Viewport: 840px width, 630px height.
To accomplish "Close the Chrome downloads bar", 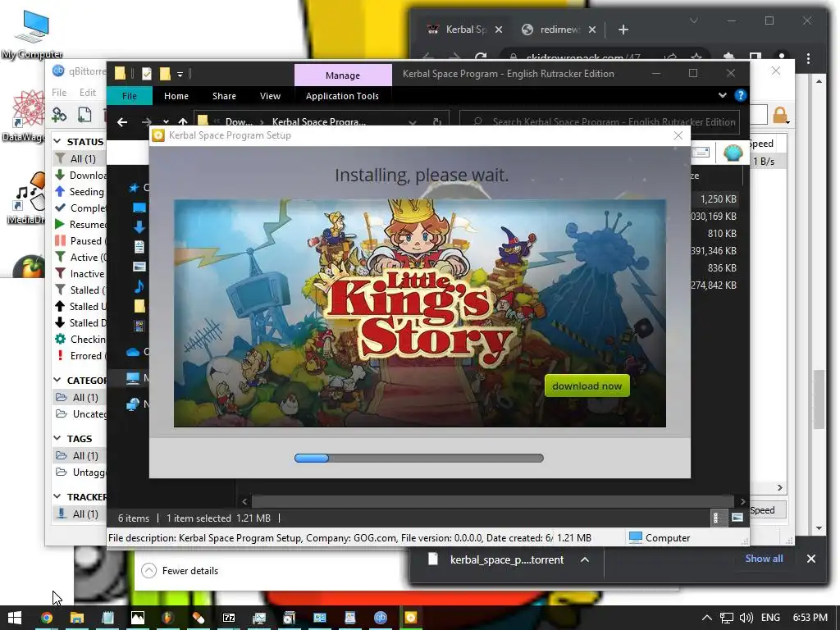I will 811,559.
